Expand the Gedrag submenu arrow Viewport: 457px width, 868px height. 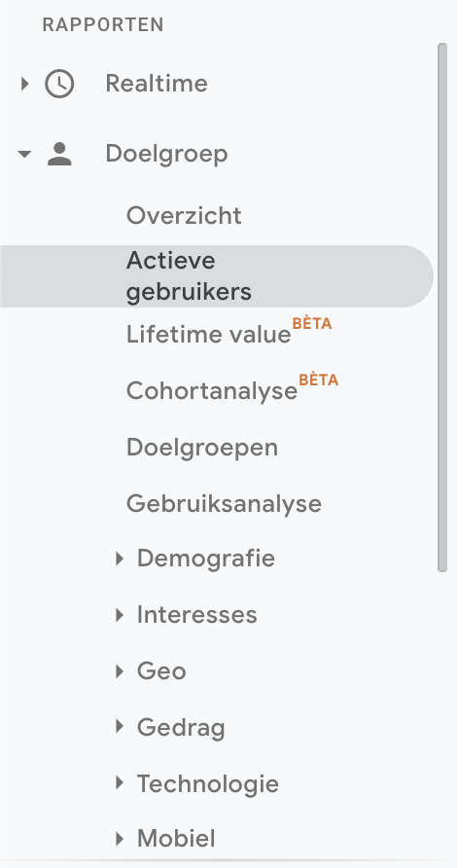tap(120, 726)
